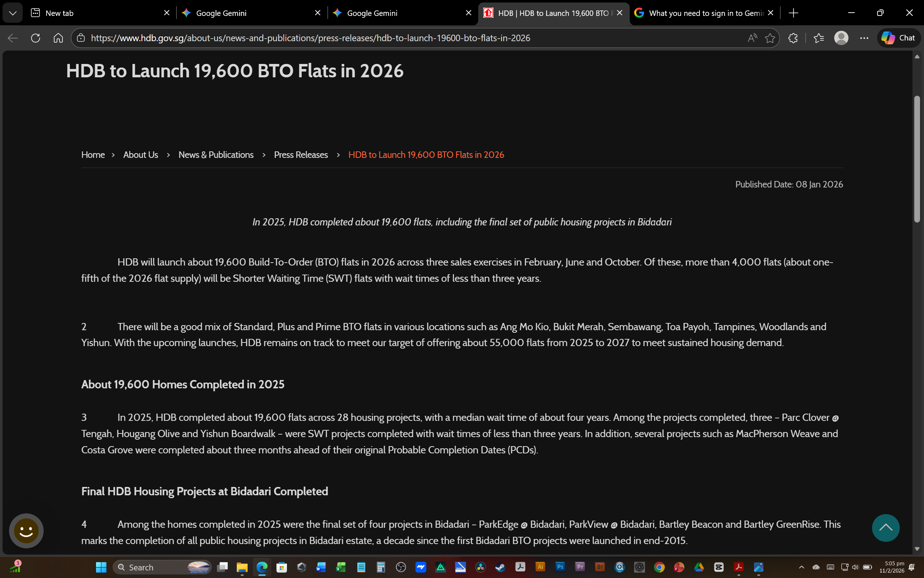Click the Final HDB Housing Projects at Bidadari heading
This screenshot has height=578, width=924.
tap(205, 491)
